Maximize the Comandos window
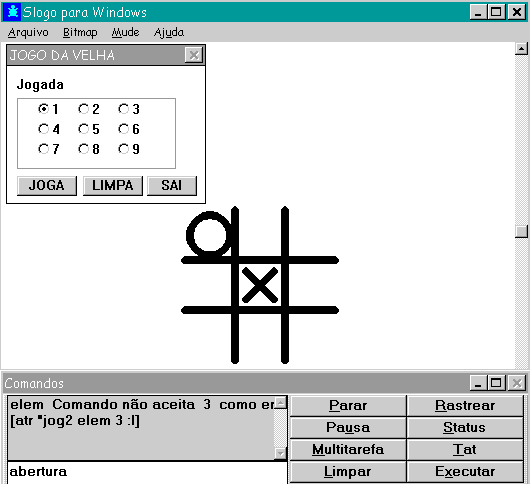The width and height of the screenshot is (530, 484). pos(496,383)
